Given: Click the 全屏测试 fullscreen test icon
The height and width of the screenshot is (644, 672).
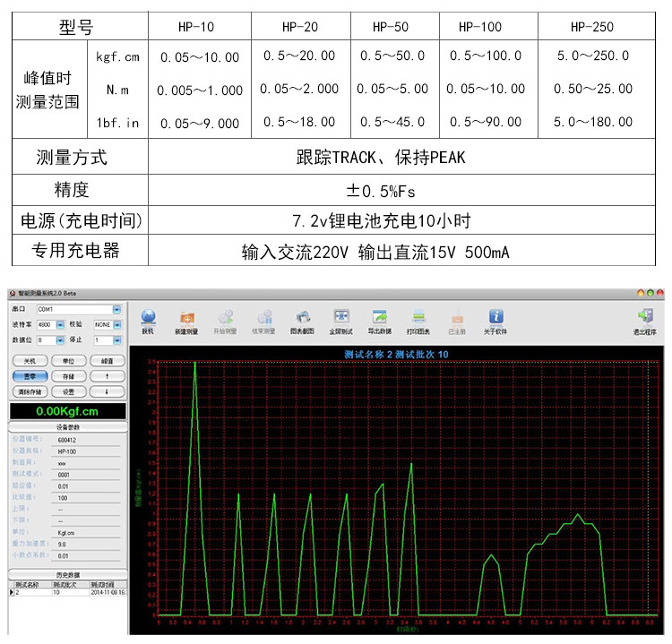Looking at the screenshot, I should [x=341, y=317].
